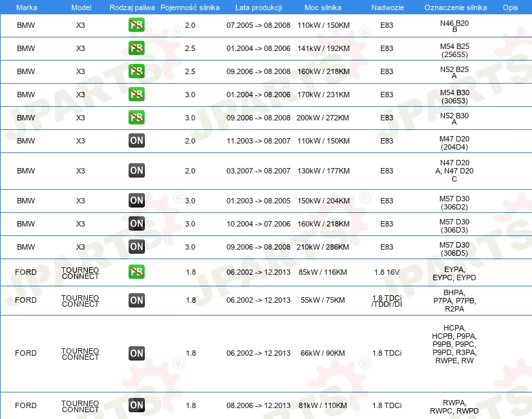Click the Pojemność silnika column header
Screen dimensions: 532x419
tap(190, 7)
